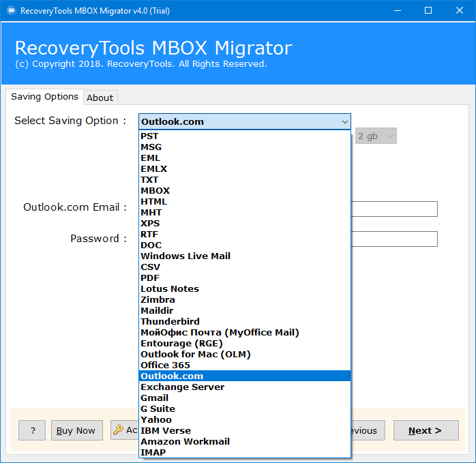Image resolution: width=476 pixels, height=463 pixels.
Task: Open the 2 gb split size dropdown
Action: click(x=376, y=136)
